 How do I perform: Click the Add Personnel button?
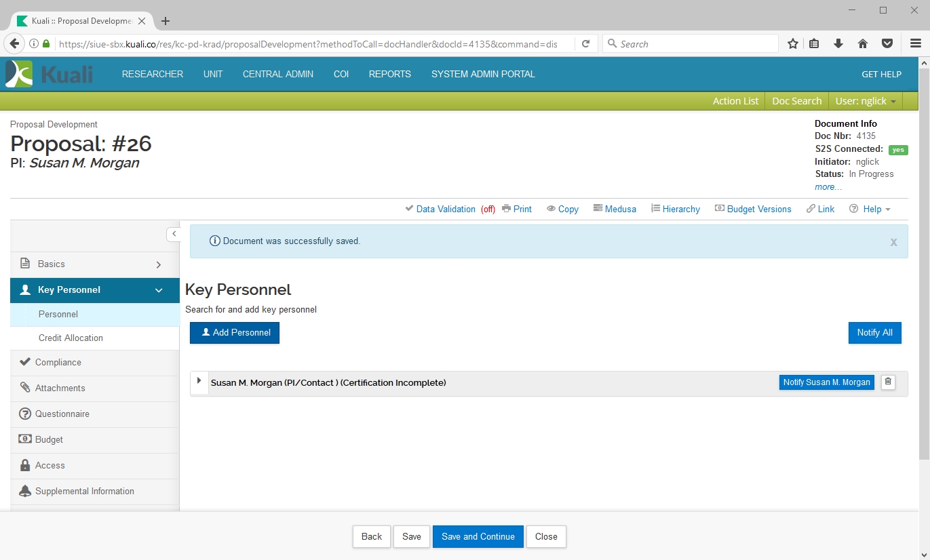pyautogui.click(x=235, y=333)
